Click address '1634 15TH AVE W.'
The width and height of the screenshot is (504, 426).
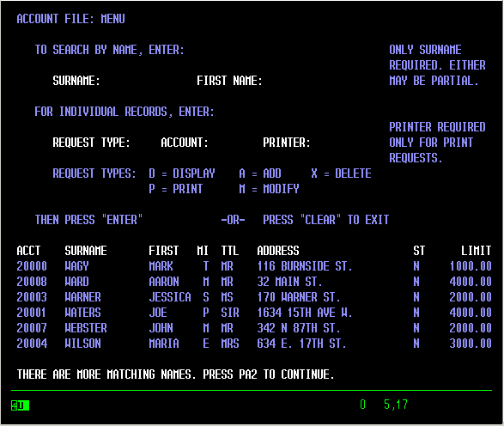coord(305,313)
